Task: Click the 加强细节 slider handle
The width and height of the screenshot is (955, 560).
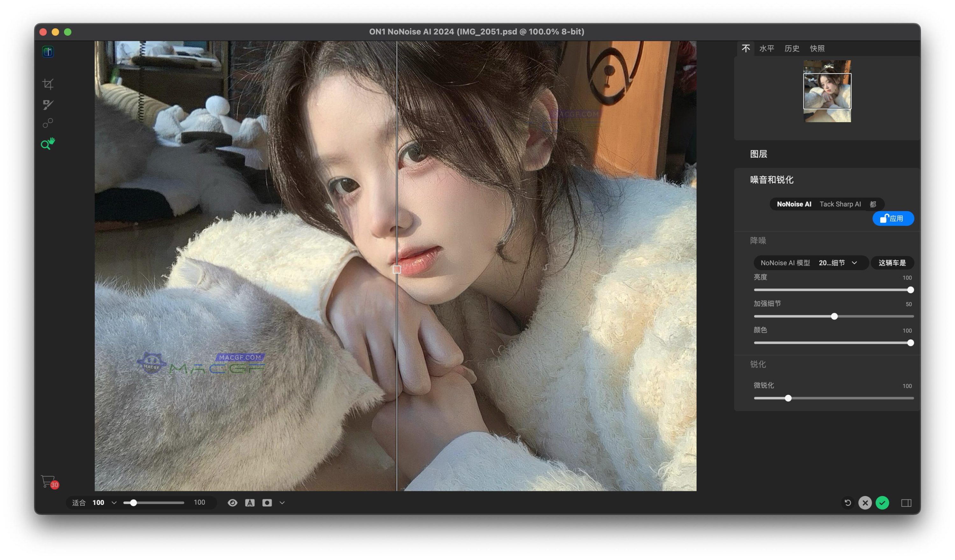Action: tap(834, 316)
